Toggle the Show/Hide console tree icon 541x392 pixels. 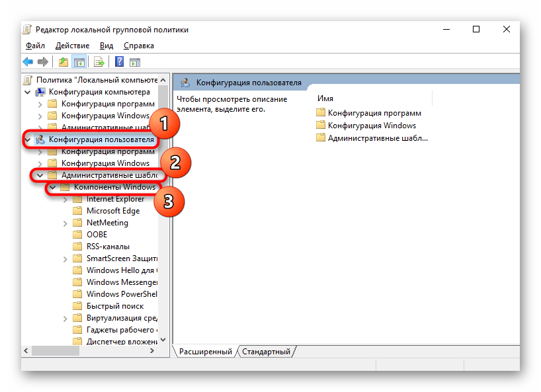coord(79,62)
